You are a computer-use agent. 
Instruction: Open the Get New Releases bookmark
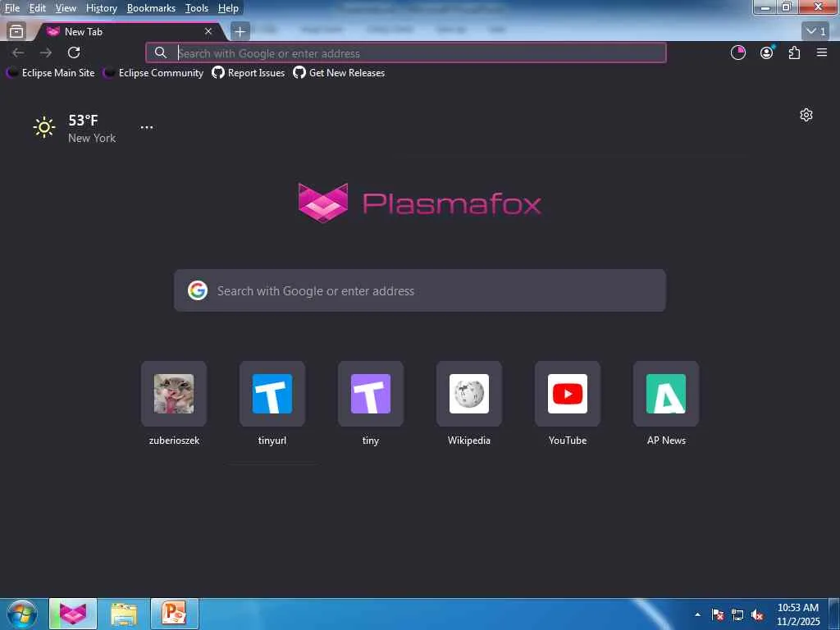coord(339,73)
